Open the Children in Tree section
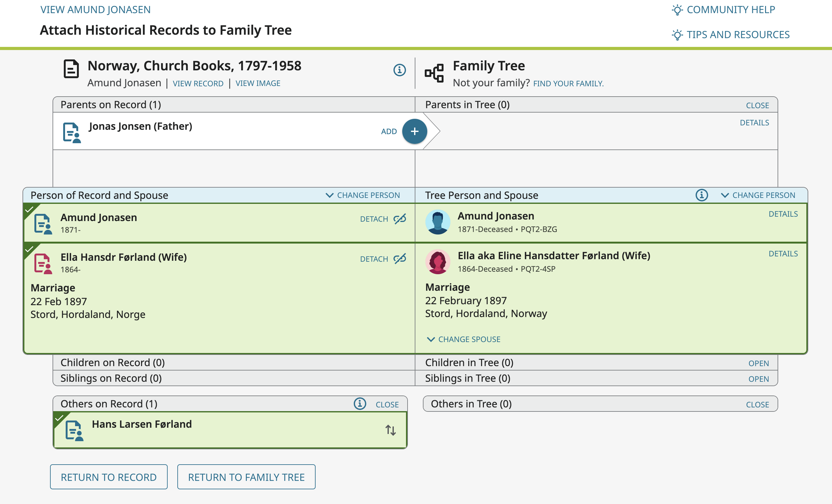Screen dimensions: 832x504 758,363
